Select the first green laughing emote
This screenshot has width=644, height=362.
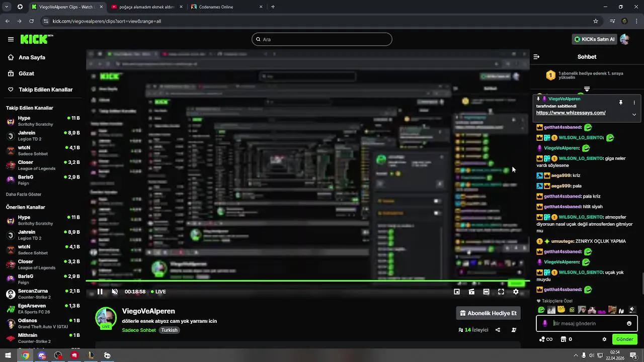(x=541, y=310)
